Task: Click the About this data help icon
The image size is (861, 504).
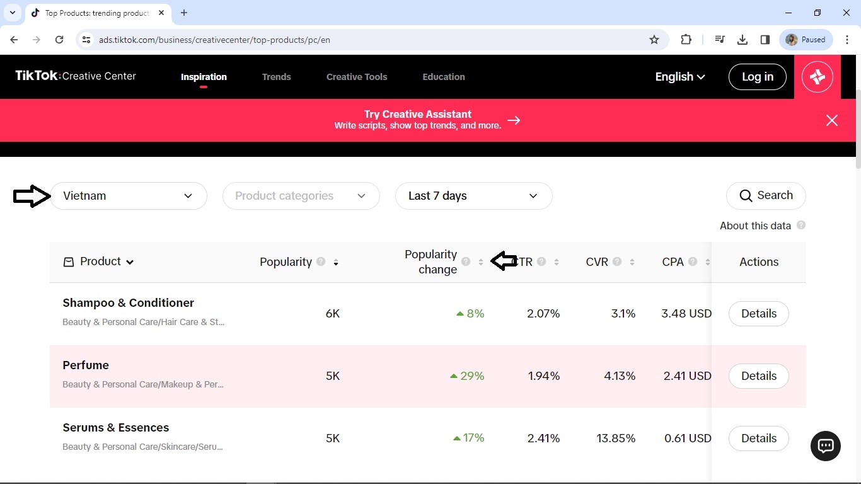Action: 801,226
